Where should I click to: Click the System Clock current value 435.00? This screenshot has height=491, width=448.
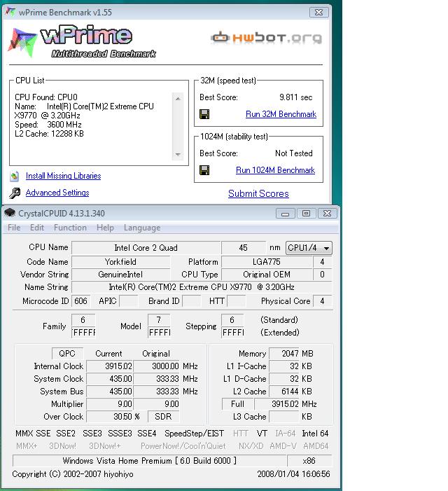[109, 379]
